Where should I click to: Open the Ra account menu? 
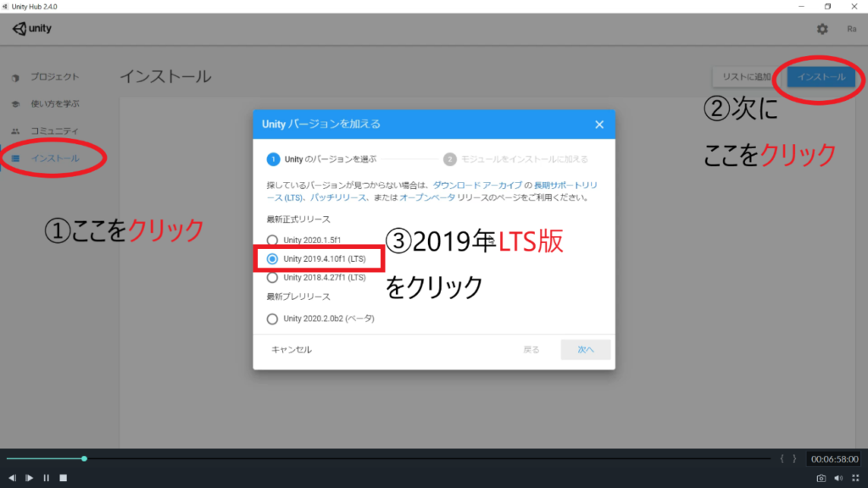(851, 29)
